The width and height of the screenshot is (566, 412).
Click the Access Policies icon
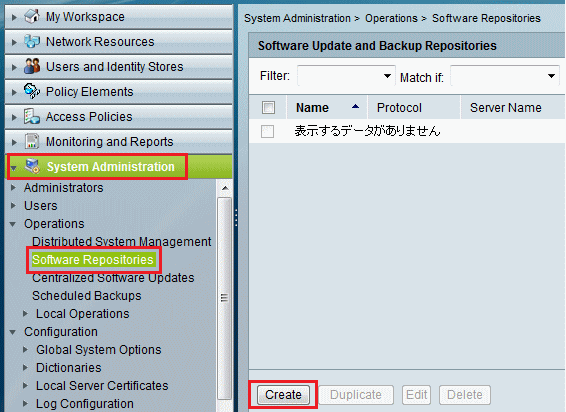click(x=32, y=116)
